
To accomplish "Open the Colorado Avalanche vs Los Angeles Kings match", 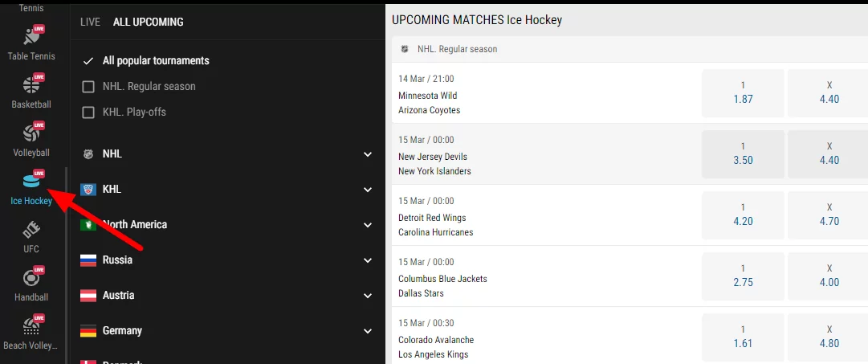I will [x=436, y=347].
